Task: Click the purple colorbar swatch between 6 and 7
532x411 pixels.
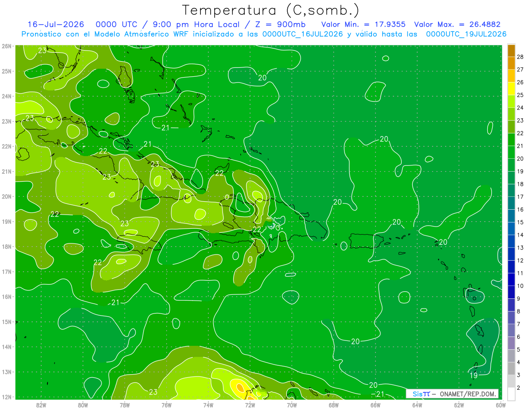Action: [x=511, y=330]
